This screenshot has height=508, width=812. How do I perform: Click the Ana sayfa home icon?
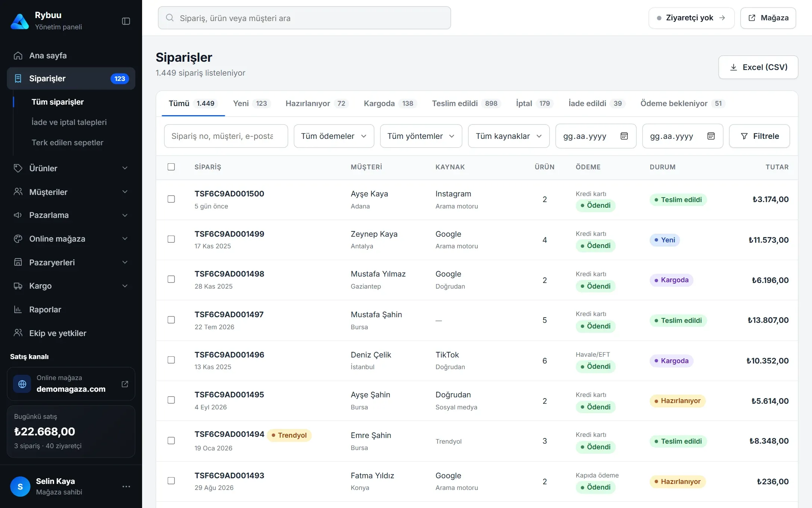tap(18, 56)
